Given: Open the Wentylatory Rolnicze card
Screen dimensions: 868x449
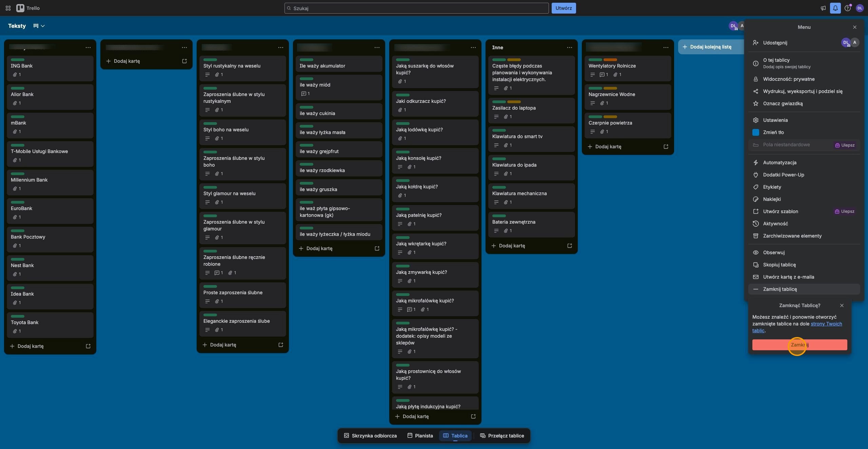Looking at the screenshot, I should pyautogui.click(x=628, y=69).
